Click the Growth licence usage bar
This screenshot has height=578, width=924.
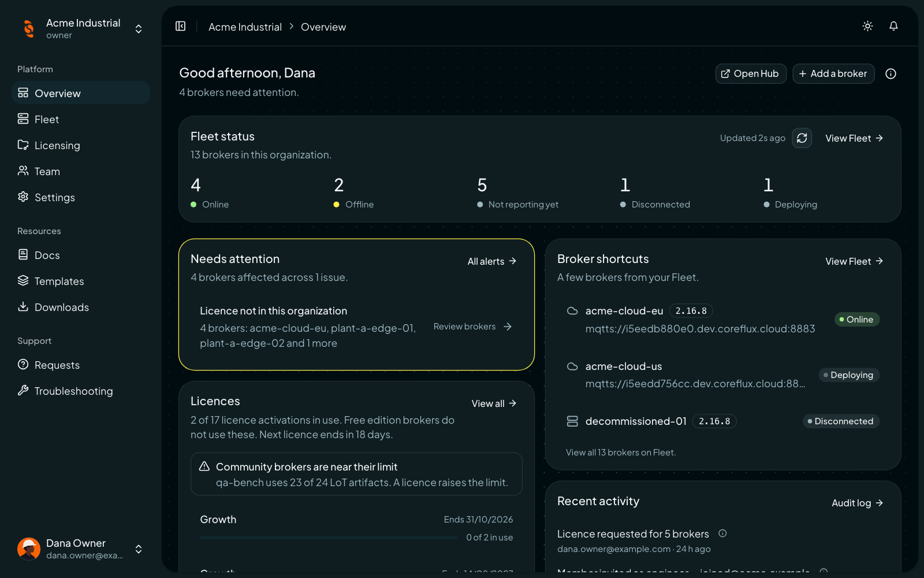[329, 538]
